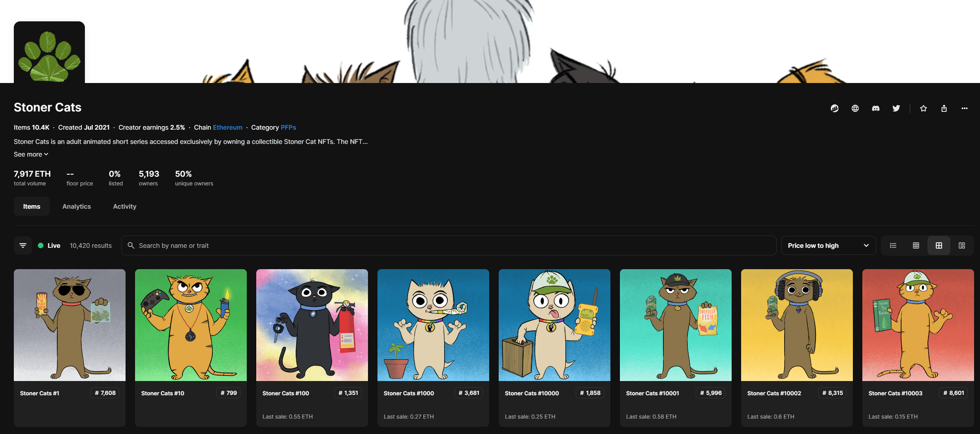This screenshot has width=980, height=434.
Task: Click the Stoner Cats #1 title
Action: (39, 393)
